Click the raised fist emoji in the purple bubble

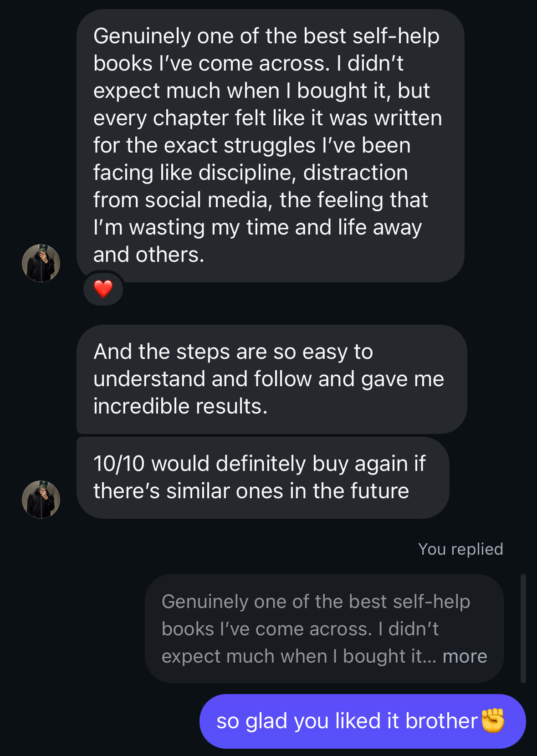point(493,720)
